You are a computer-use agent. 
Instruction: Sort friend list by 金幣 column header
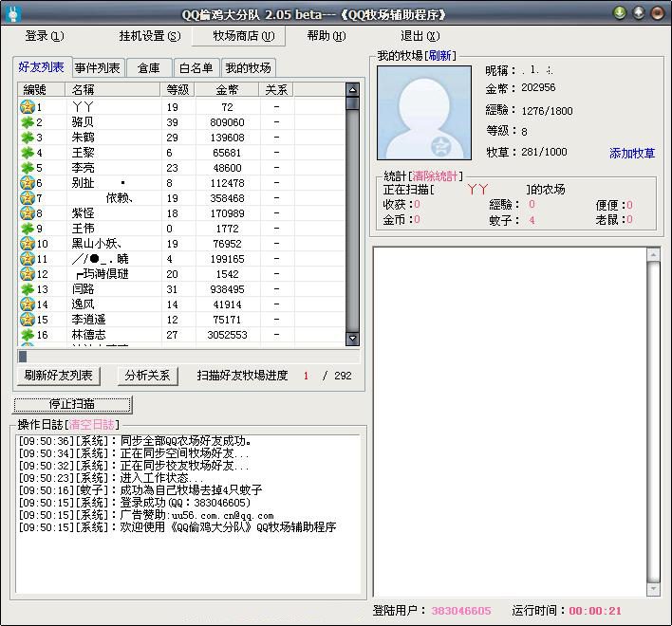[227, 90]
